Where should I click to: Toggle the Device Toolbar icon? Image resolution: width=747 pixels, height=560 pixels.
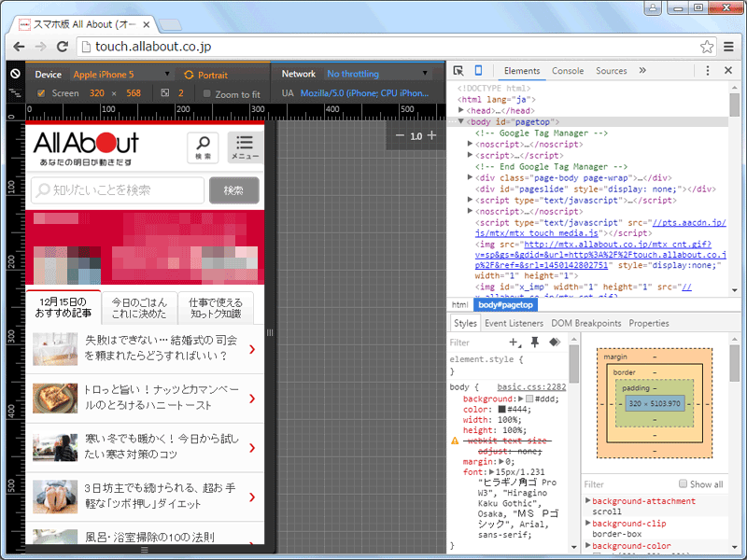coord(478,70)
